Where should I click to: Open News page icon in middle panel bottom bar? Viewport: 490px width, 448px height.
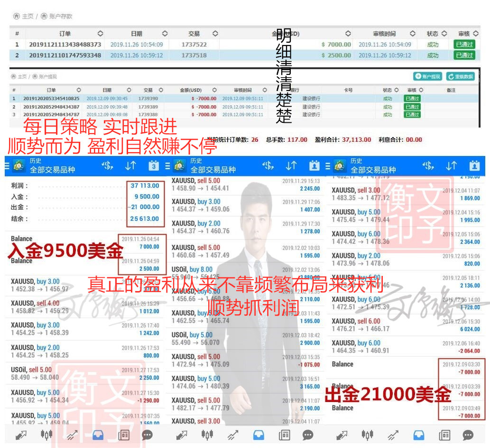(285, 435)
